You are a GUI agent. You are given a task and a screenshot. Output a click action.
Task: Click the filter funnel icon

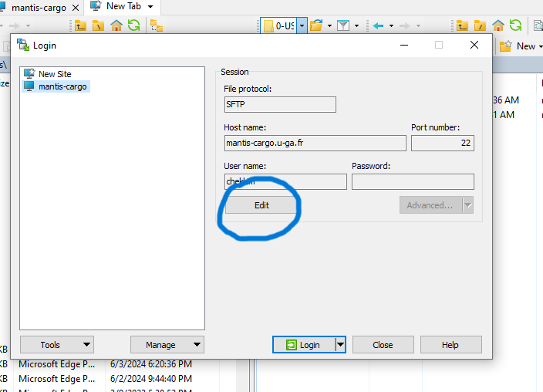click(343, 25)
